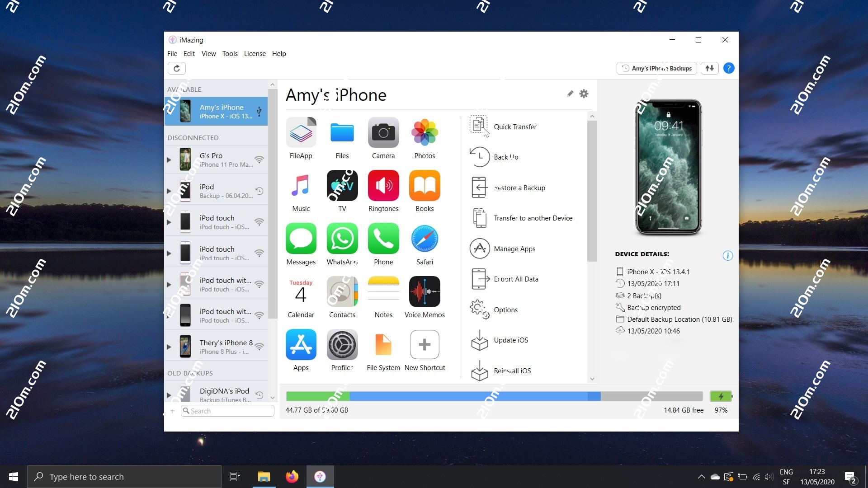Click inside the sidebar search field
The image size is (868, 488).
tap(227, 411)
